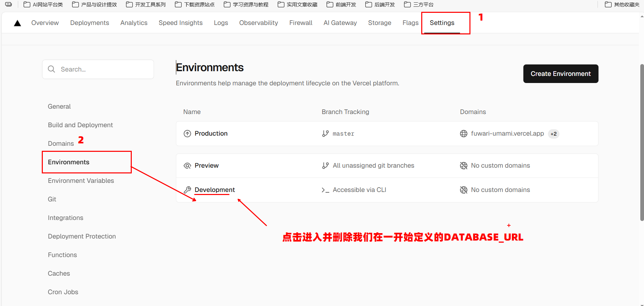Open the Storage tab
The image size is (644, 306).
tap(379, 23)
